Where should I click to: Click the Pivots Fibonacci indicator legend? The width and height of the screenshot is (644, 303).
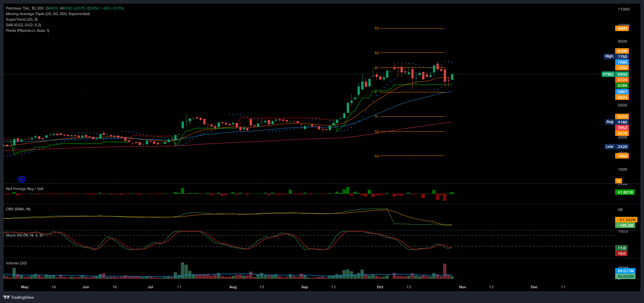point(27,30)
